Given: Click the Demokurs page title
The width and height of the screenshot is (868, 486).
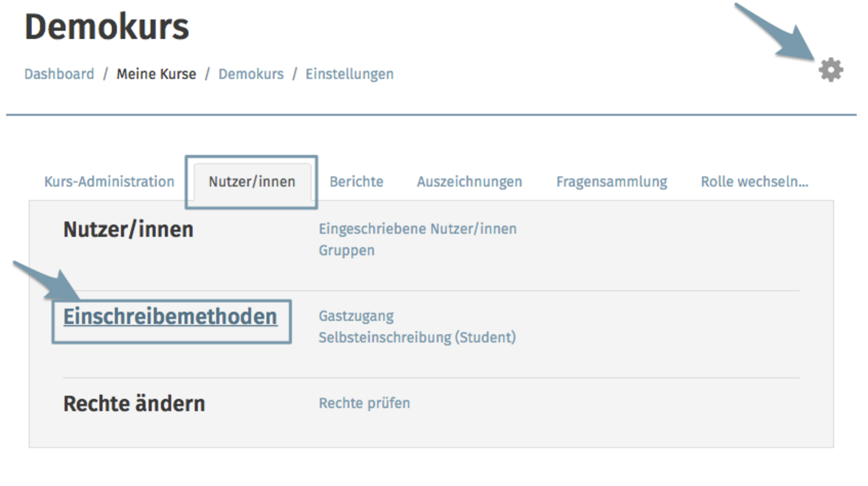Looking at the screenshot, I should (x=107, y=27).
